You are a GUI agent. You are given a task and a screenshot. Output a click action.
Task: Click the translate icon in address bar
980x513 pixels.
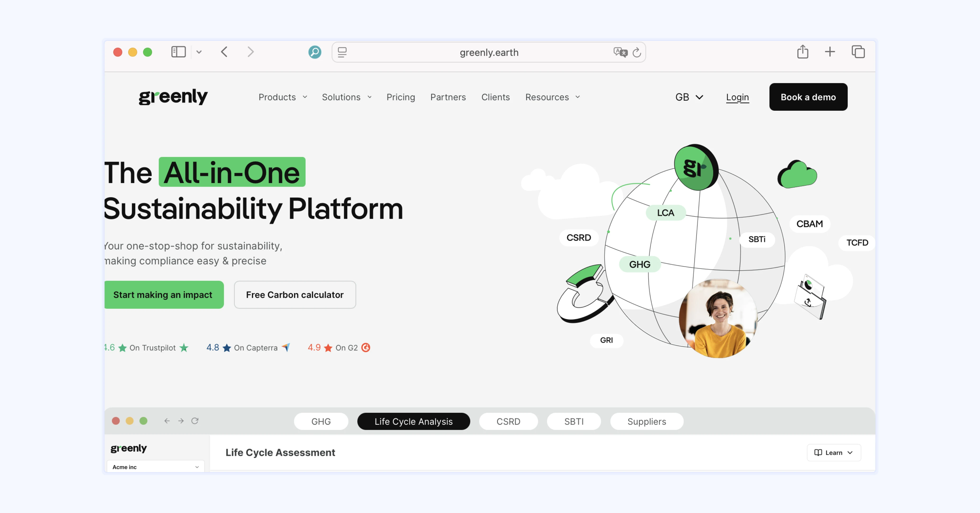pos(620,52)
